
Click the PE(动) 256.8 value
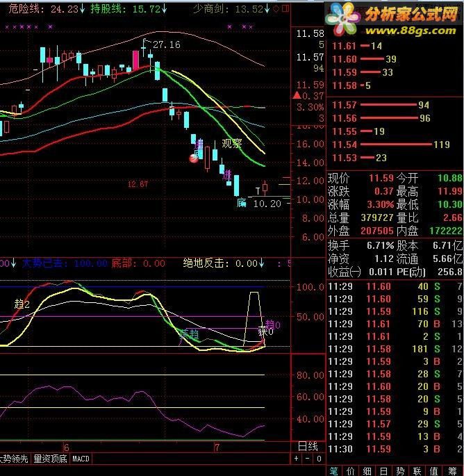click(450, 272)
